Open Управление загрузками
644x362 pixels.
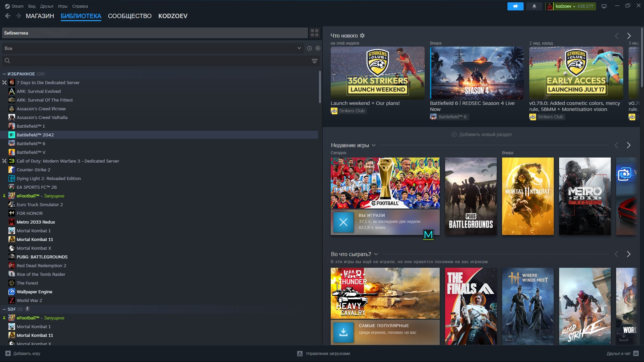point(324,353)
